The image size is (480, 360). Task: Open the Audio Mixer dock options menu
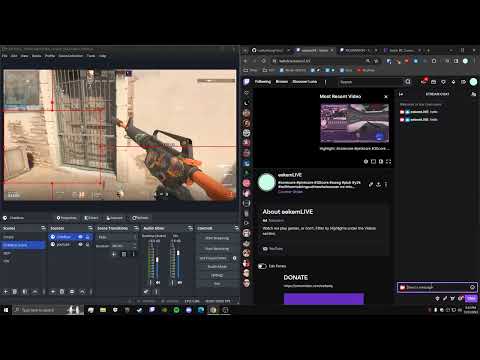point(190,228)
